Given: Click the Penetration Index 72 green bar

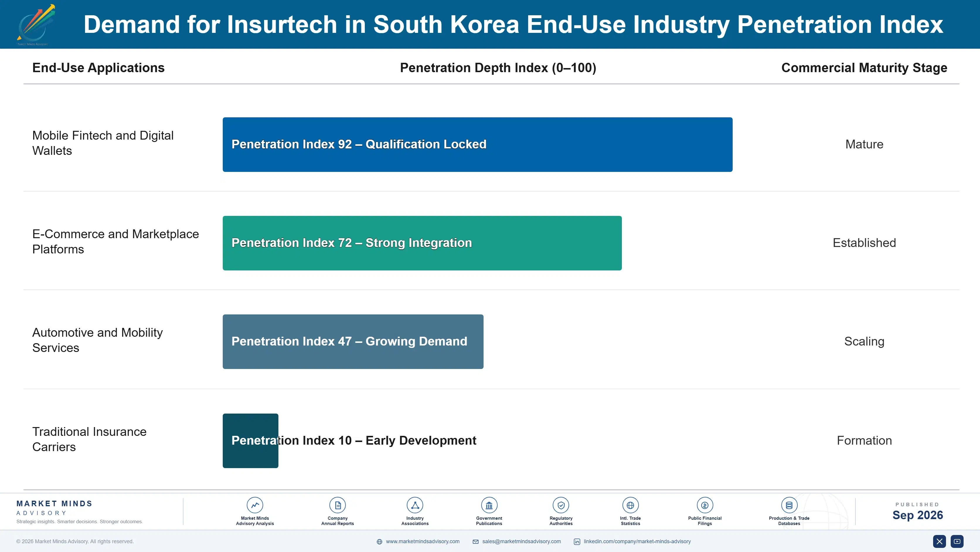Looking at the screenshot, I should 422,243.
